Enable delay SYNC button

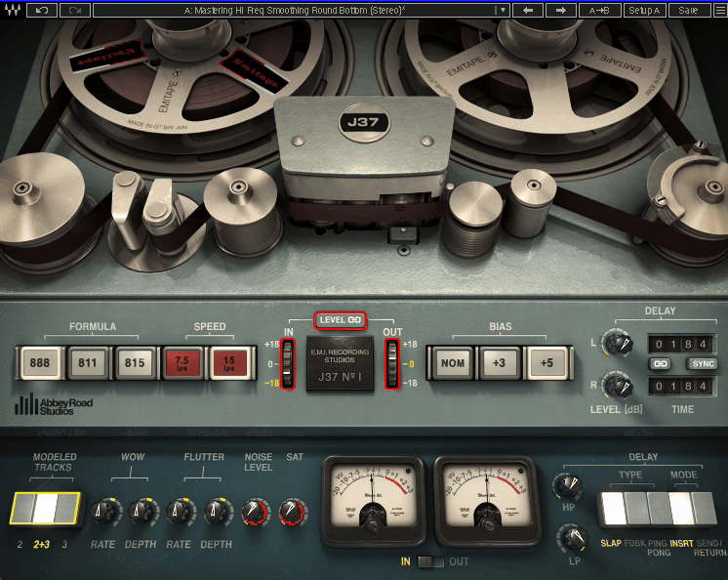pyautogui.click(x=703, y=364)
